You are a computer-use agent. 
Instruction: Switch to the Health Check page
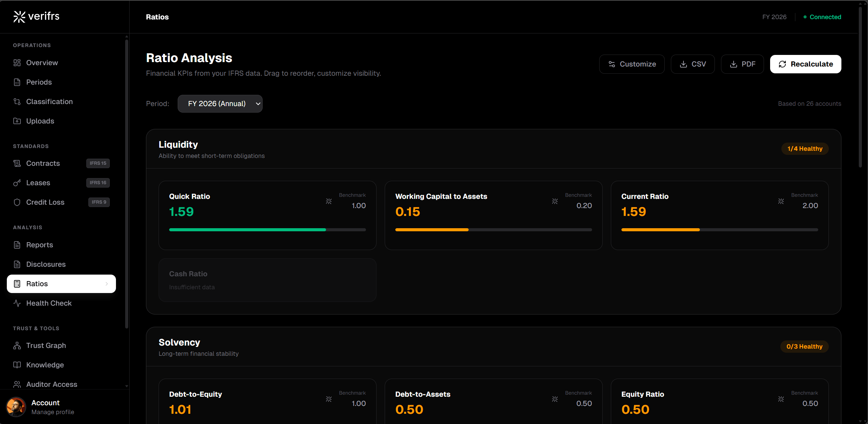pos(49,303)
